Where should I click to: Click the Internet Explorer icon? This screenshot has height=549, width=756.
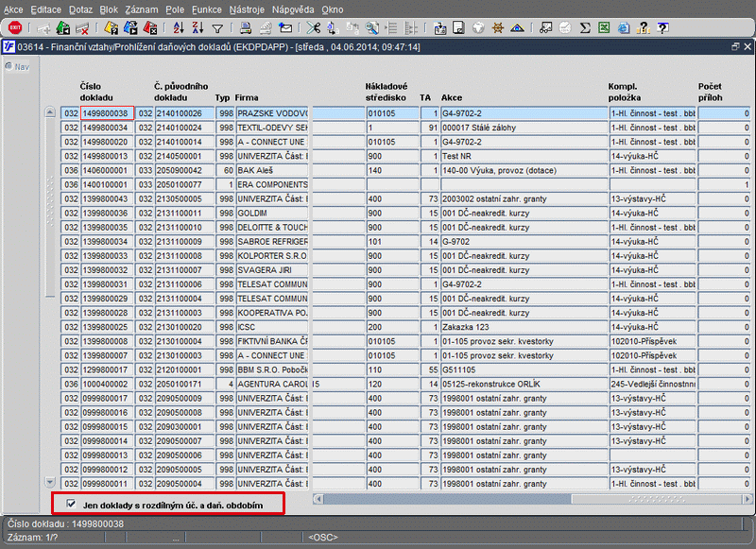pyautogui.click(x=624, y=28)
